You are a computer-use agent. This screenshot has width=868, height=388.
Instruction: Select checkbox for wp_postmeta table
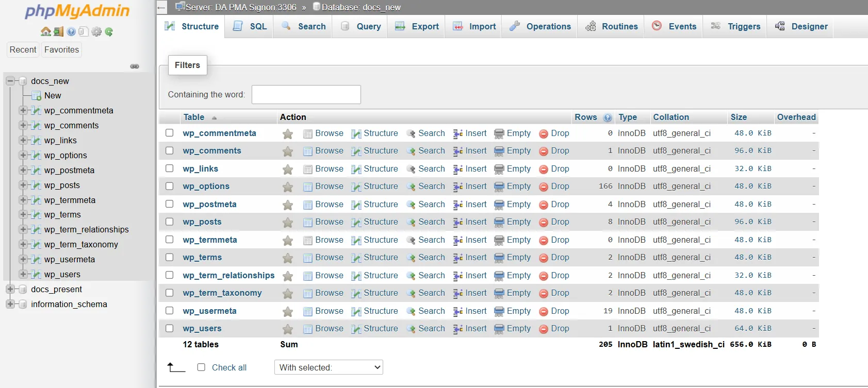pos(170,204)
